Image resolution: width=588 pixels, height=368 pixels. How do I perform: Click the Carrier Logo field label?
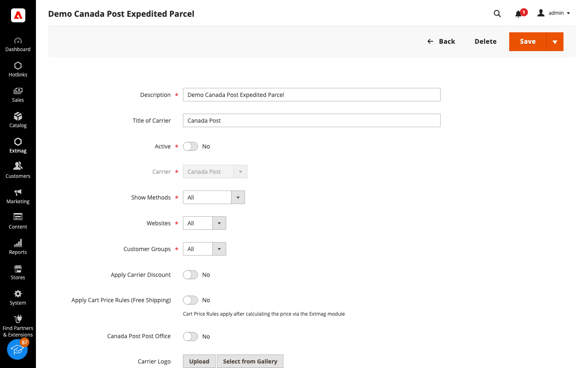[154, 361]
